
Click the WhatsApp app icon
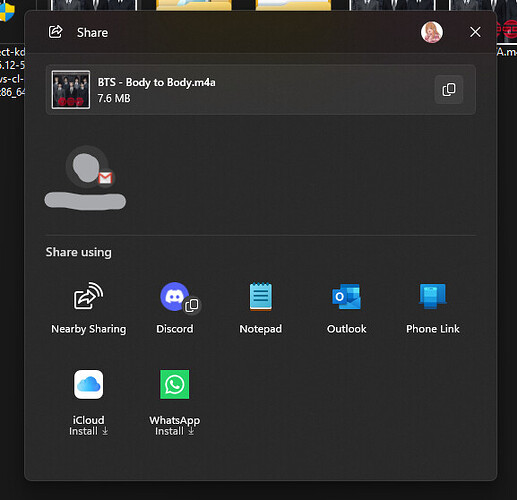coord(174,384)
